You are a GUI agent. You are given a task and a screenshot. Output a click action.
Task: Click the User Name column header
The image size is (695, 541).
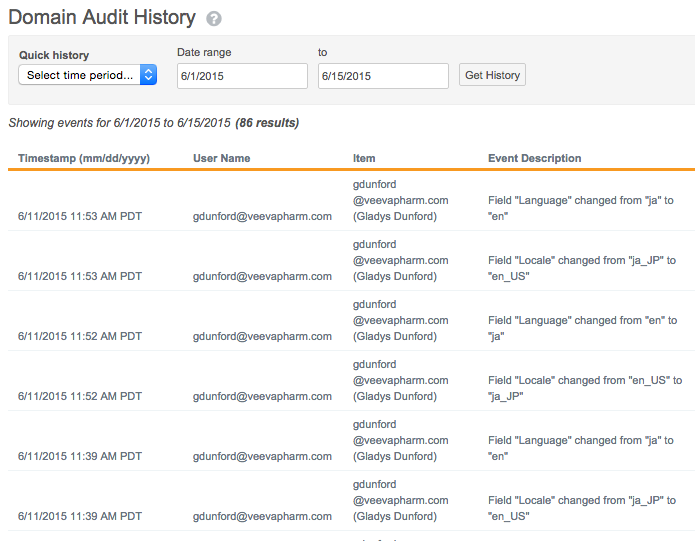click(222, 158)
